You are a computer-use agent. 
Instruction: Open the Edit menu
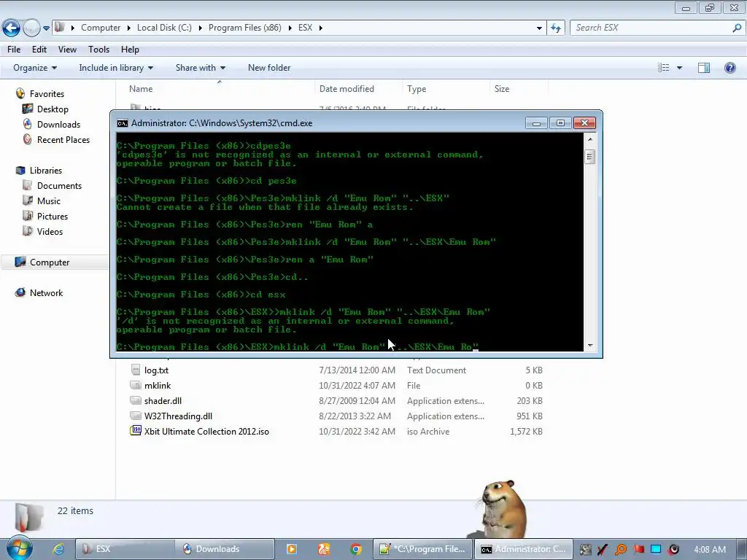click(x=39, y=50)
